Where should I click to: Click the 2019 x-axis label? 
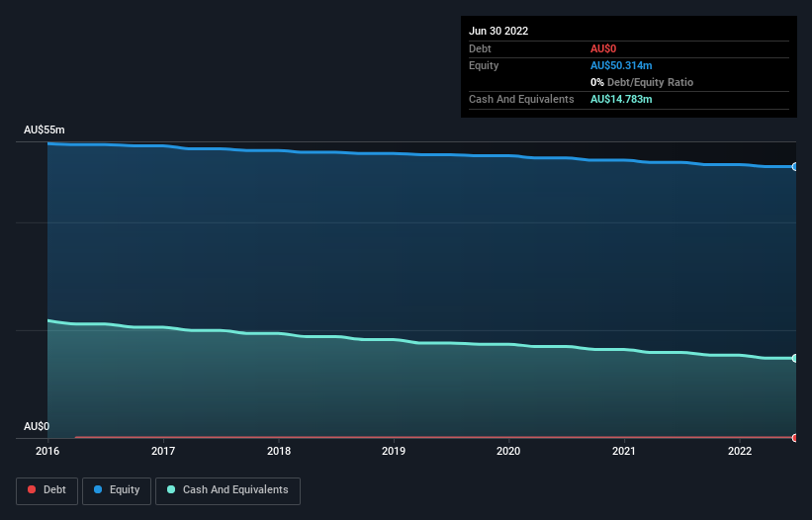[394, 451]
